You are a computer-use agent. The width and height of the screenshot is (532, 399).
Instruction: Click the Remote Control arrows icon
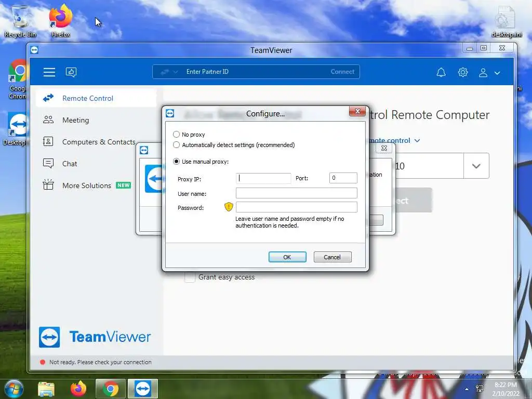tap(48, 98)
